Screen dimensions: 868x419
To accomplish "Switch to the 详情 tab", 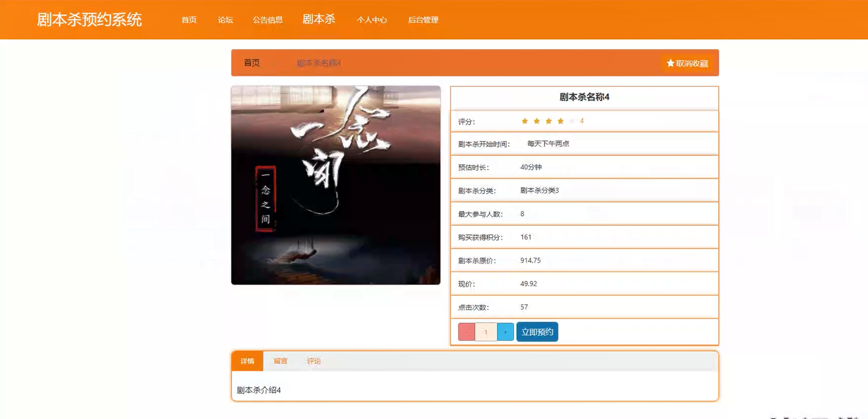I will click(x=247, y=361).
